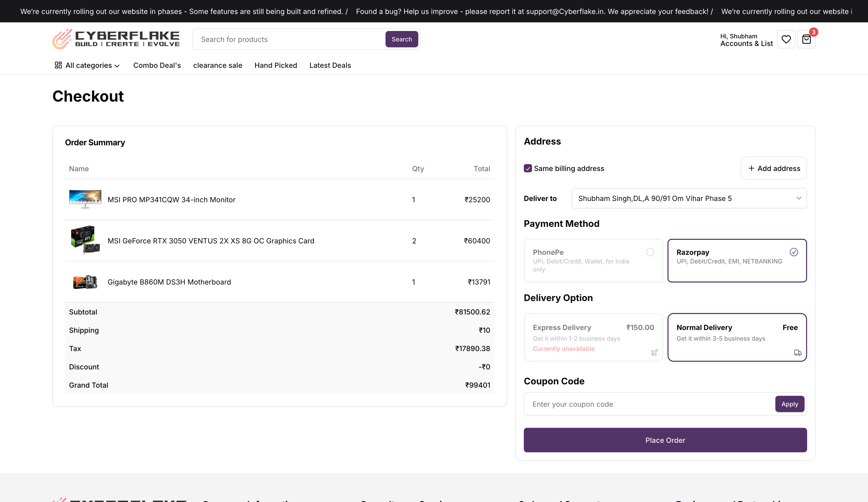The height and width of the screenshot is (502, 868).
Task: Click the Cyberflake logo
Action: [x=116, y=39]
